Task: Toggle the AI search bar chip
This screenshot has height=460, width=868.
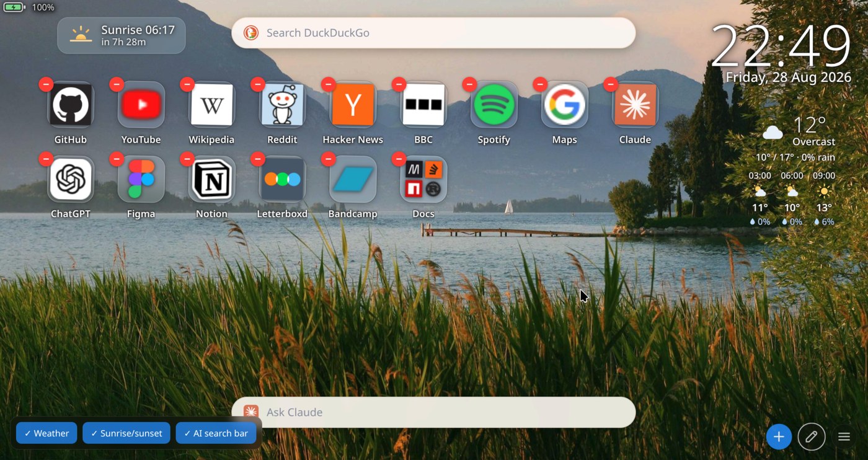Action: click(x=216, y=433)
